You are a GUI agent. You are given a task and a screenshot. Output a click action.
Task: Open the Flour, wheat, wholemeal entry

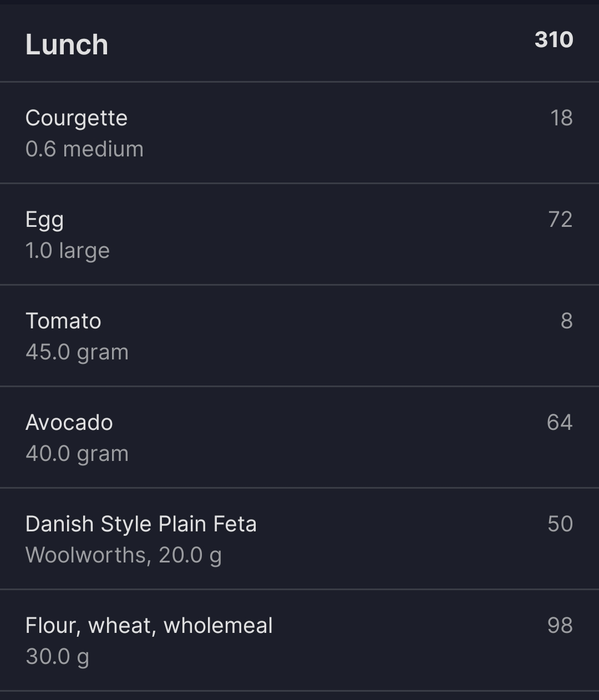point(299,640)
